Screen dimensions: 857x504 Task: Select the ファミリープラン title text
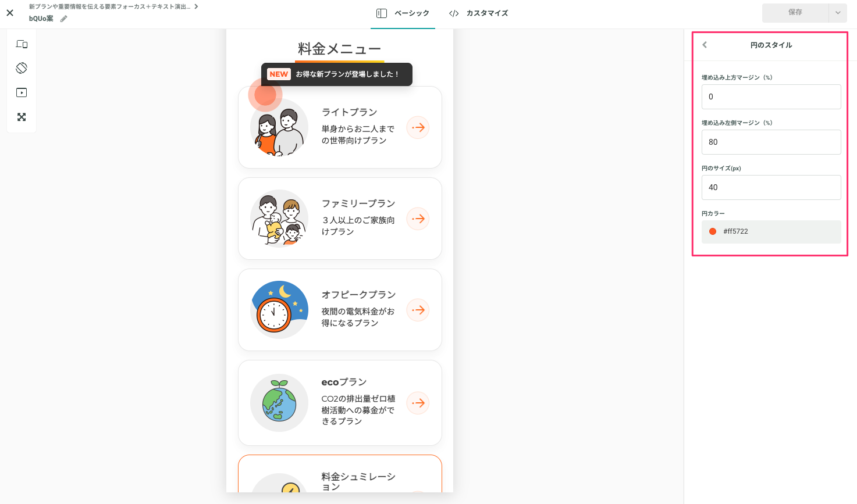click(358, 203)
